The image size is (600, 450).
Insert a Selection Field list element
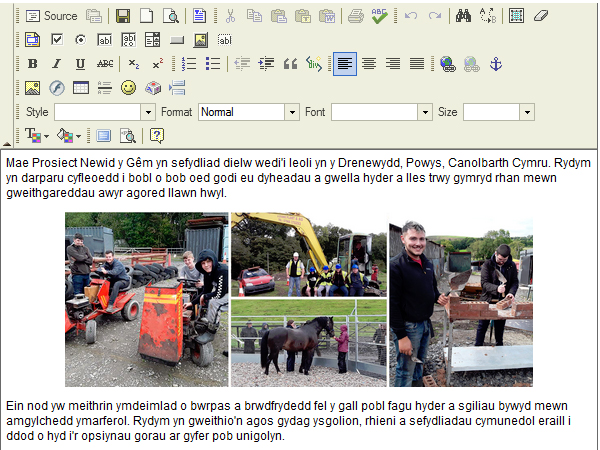[152, 40]
